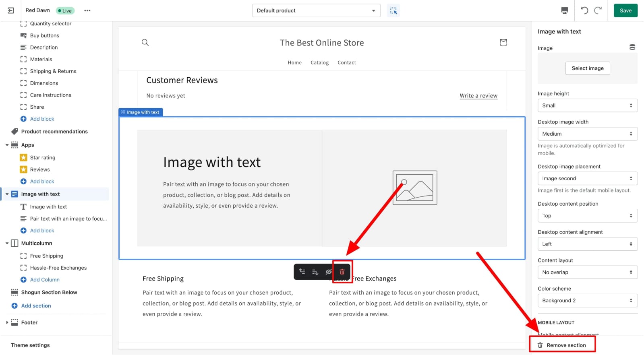Click the red trash icon in floating toolbar

(342, 272)
